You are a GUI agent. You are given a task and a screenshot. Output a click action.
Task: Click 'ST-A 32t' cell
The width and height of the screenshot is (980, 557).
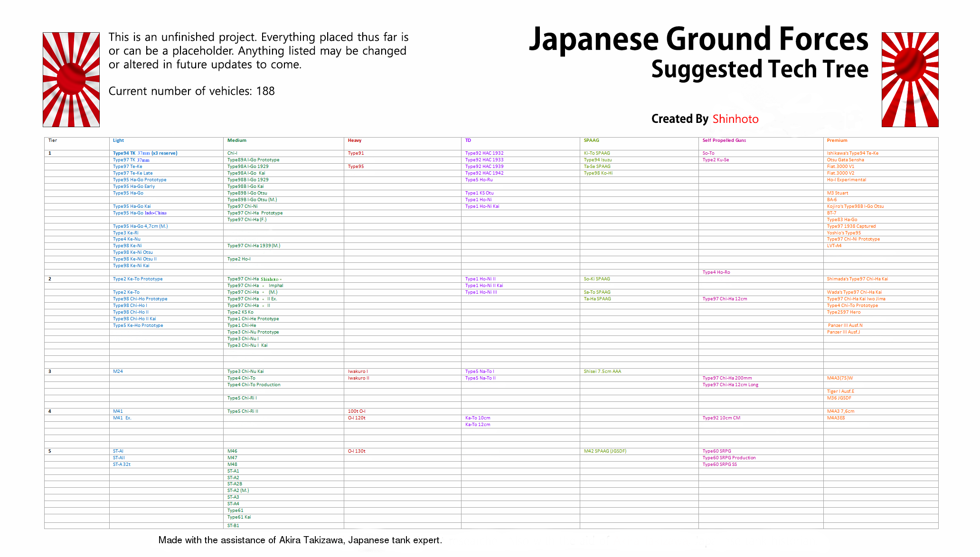pyautogui.click(x=122, y=464)
